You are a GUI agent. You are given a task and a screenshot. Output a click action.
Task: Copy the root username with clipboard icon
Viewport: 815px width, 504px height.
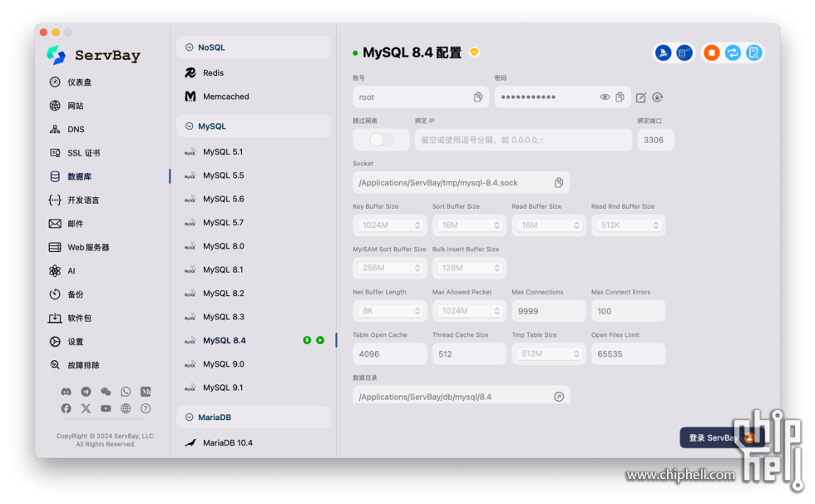(478, 97)
